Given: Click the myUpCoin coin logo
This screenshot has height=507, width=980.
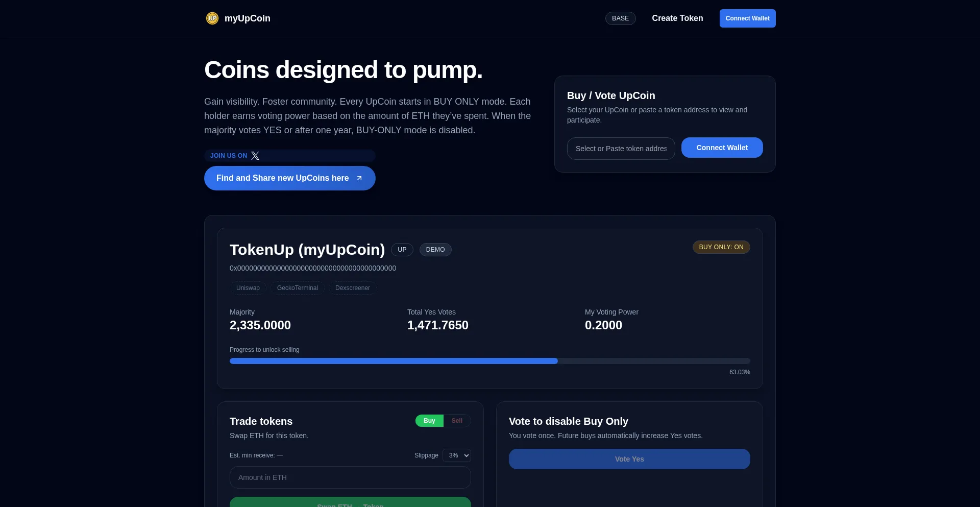Looking at the screenshot, I should pos(212,18).
